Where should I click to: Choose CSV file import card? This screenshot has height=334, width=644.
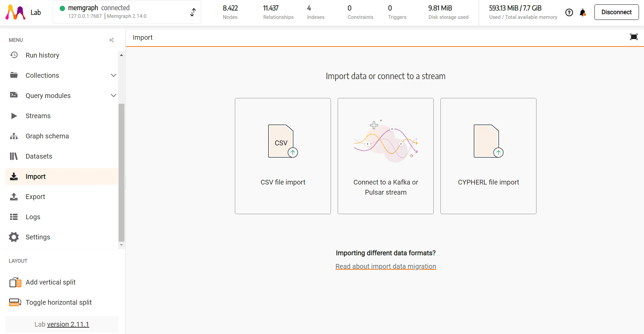(283, 156)
